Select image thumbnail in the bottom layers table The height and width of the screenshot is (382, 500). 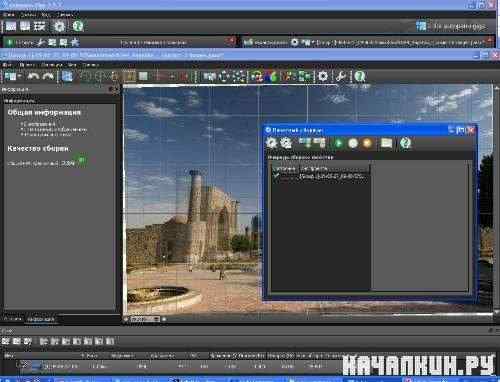tap(36, 366)
